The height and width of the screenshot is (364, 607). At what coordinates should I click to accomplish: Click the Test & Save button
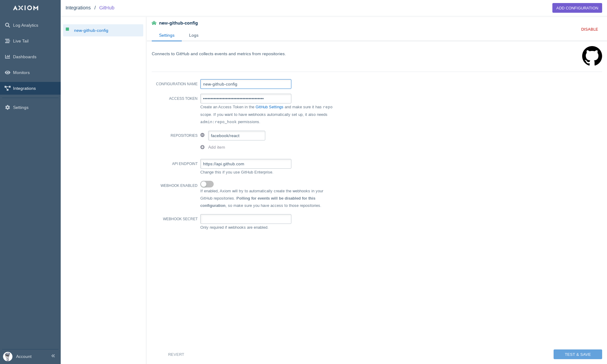[x=578, y=354]
